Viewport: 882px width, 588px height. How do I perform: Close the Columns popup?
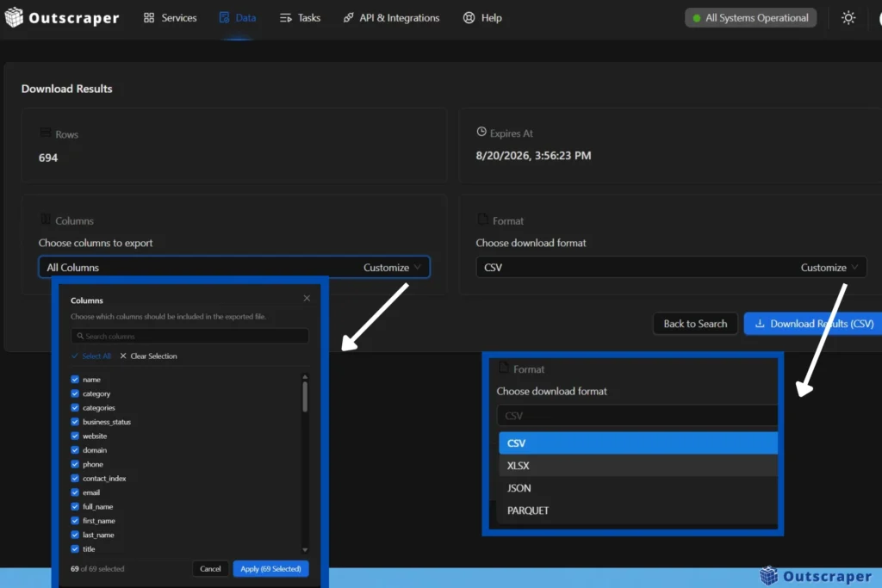(307, 298)
